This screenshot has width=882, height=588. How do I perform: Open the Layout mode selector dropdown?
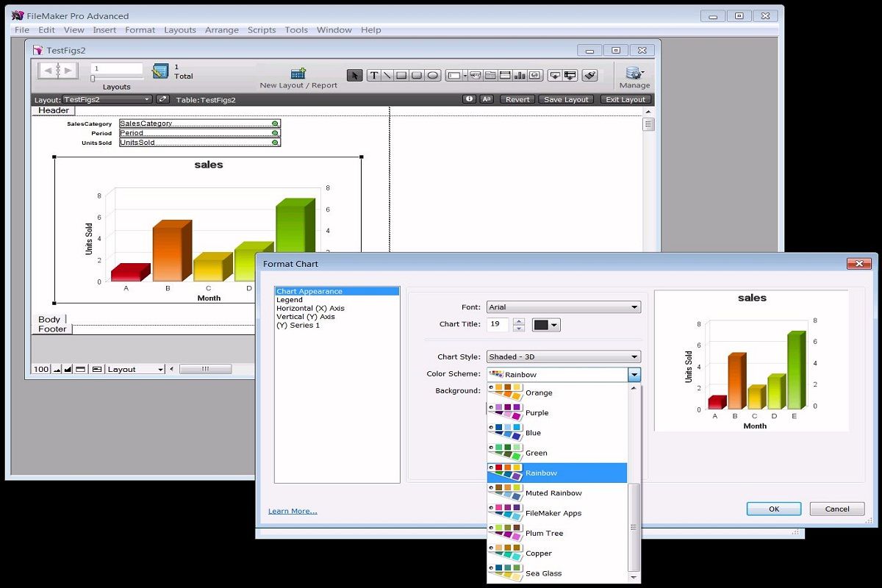pos(135,368)
